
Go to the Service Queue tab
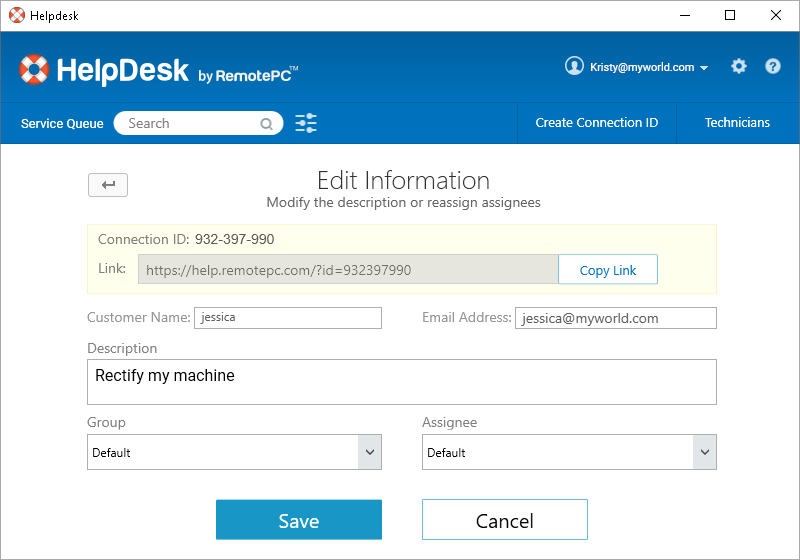pyautogui.click(x=62, y=124)
